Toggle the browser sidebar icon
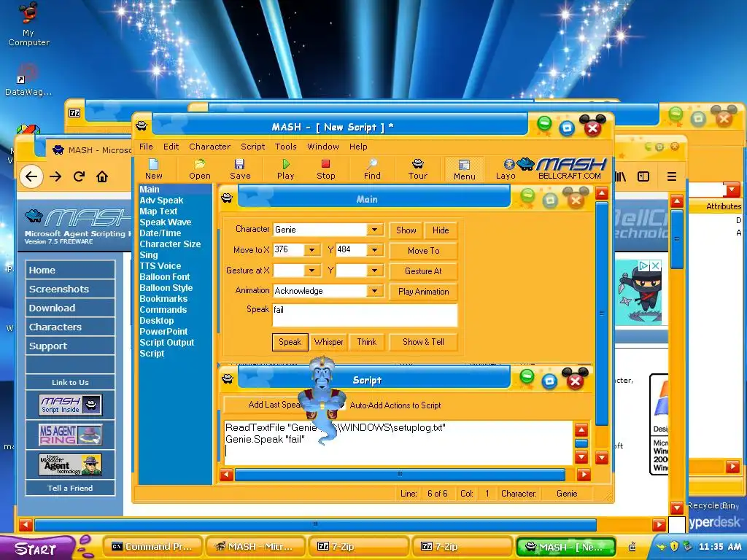The height and width of the screenshot is (560, 747). [643, 176]
